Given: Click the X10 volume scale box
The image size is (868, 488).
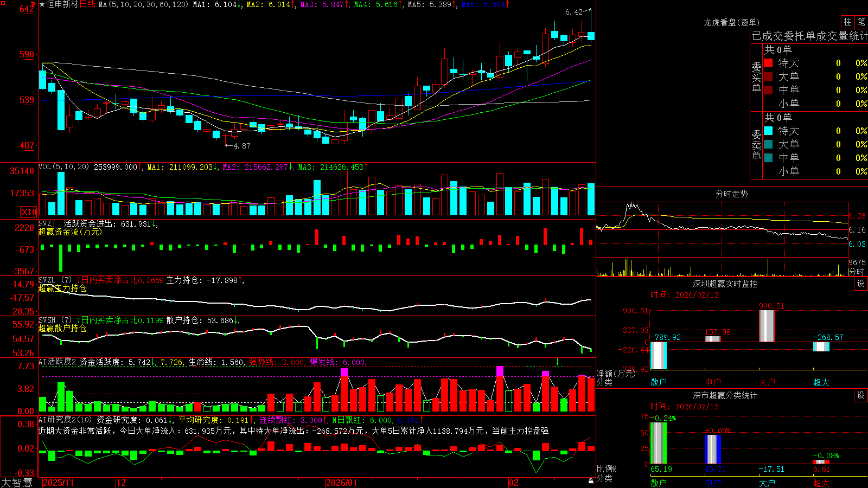Looking at the screenshot, I should pos(29,212).
